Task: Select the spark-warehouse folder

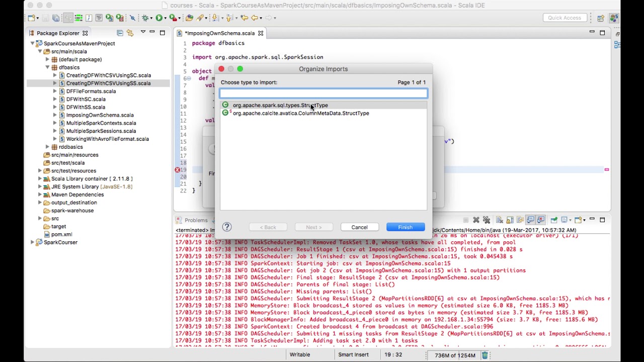Action: click(72, 211)
